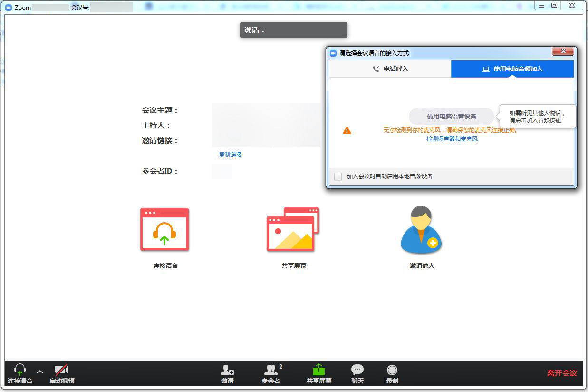Click the green 共享屏幕 toolbar icon
The image size is (588, 392).
pos(319,370)
